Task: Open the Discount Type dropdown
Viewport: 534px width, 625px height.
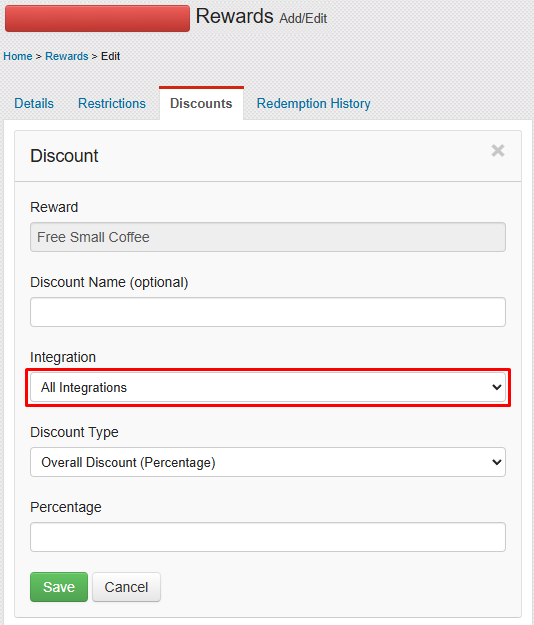Action: [268, 462]
